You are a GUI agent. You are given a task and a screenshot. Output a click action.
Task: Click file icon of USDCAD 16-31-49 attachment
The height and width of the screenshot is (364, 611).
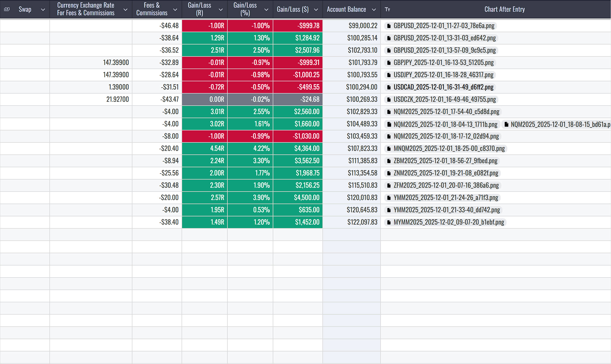pos(389,87)
